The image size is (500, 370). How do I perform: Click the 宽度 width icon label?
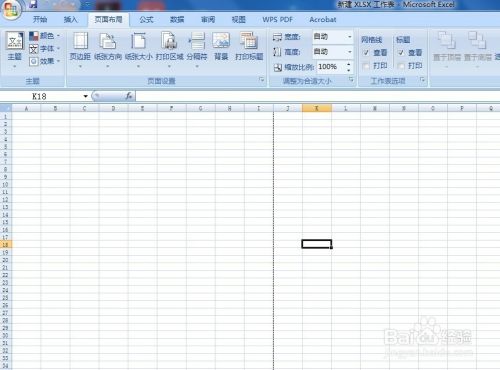(x=287, y=37)
